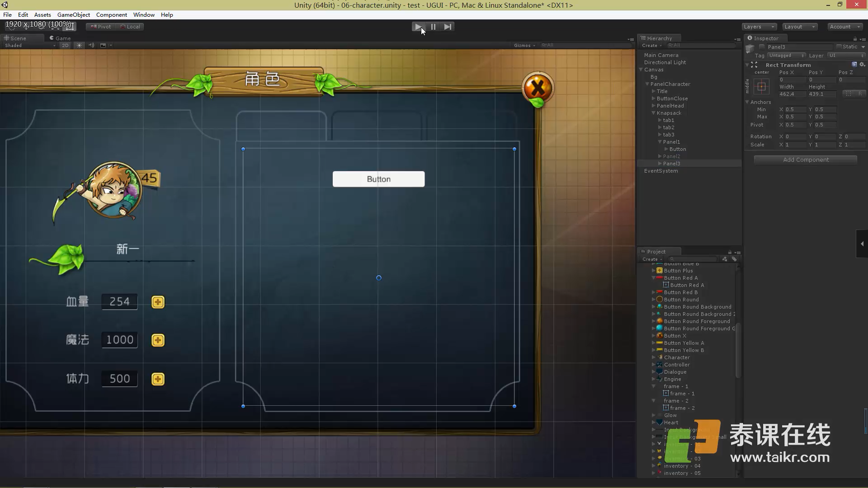Image resolution: width=868 pixels, height=488 pixels.
Task: Toggle the Pivot/Center handle mode
Action: coord(101,27)
